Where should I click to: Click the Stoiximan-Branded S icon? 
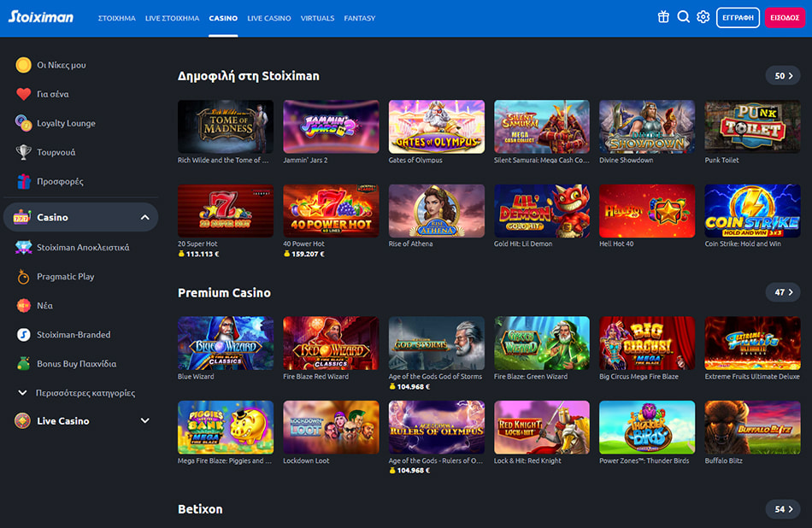click(x=23, y=335)
